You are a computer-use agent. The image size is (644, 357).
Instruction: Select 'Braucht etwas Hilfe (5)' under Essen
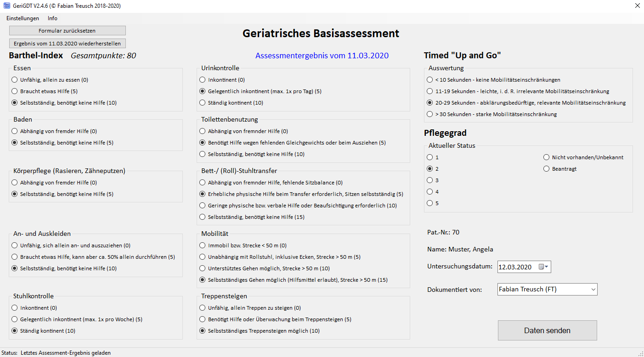[15, 91]
